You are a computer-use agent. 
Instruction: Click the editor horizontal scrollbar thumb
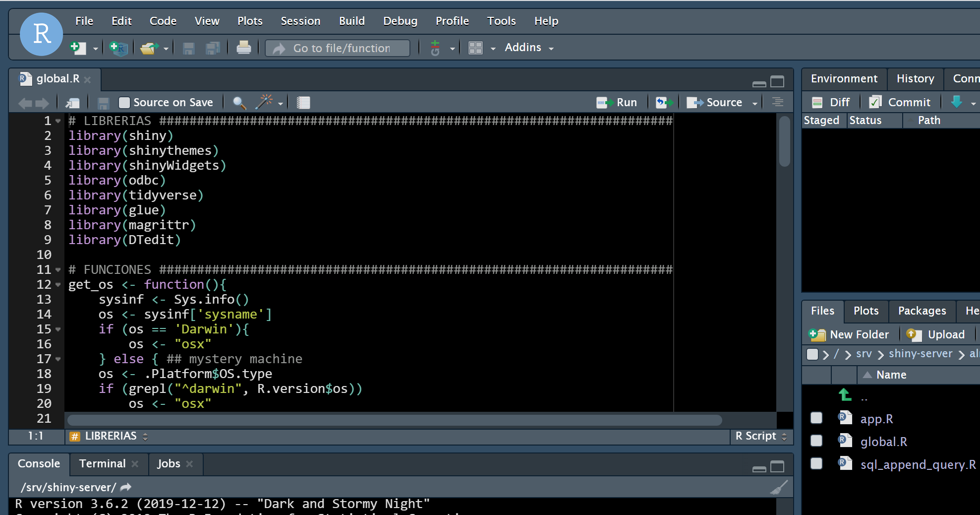(394, 420)
